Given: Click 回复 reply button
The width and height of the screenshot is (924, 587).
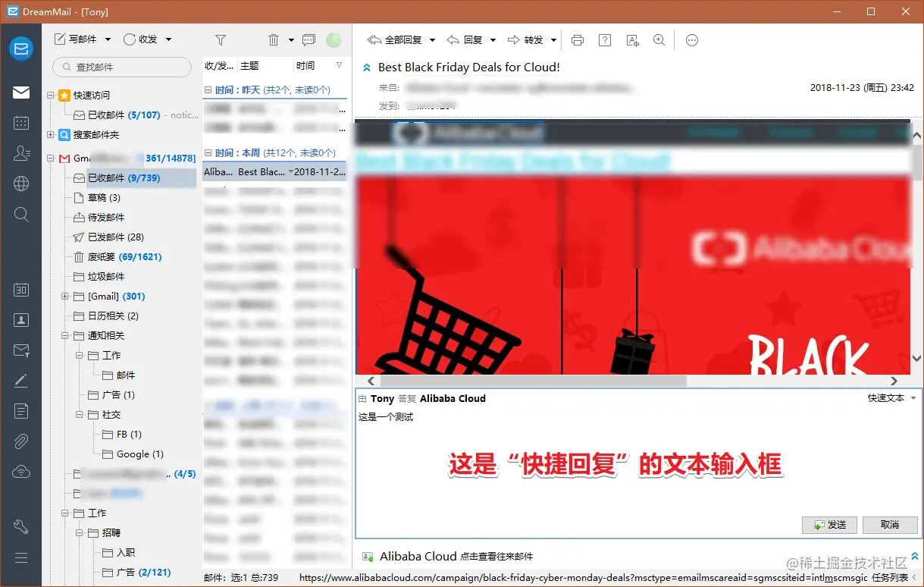Looking at the screenshot, I should 465,40.
